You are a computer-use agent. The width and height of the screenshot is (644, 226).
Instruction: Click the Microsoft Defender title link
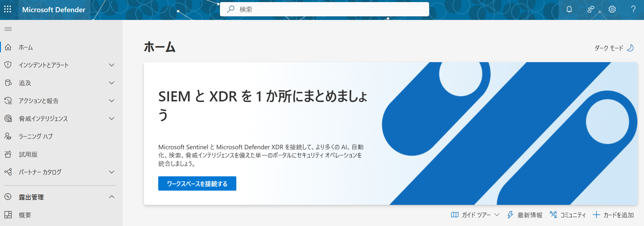54,10
